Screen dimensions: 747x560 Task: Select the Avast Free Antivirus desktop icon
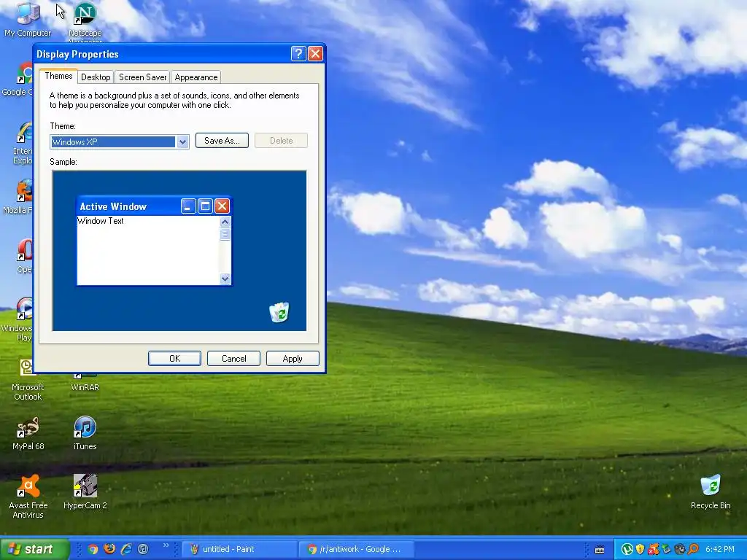coord(28,497)
